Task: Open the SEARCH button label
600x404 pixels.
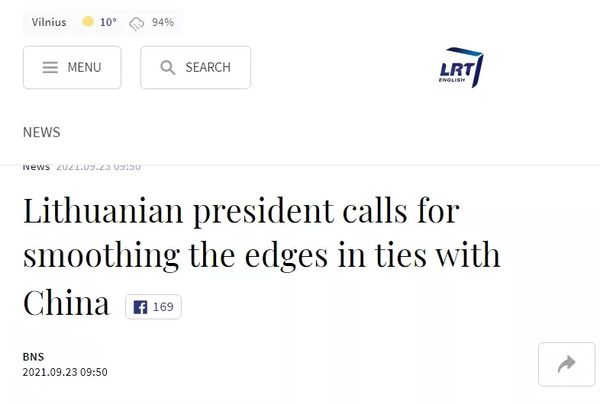Action: click(208, 68)
